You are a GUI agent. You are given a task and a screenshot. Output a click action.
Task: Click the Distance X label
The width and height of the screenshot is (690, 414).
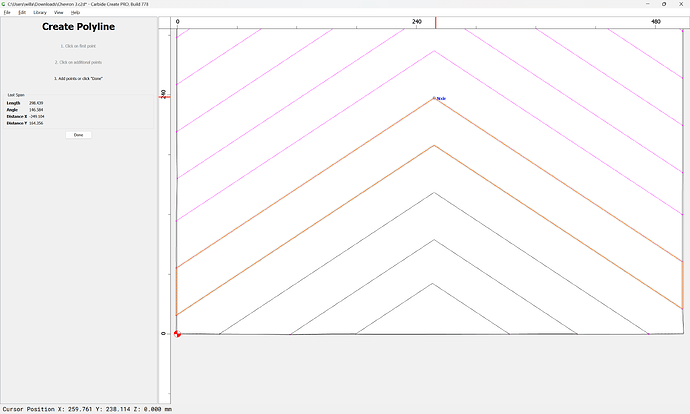(x=17, y=117)
